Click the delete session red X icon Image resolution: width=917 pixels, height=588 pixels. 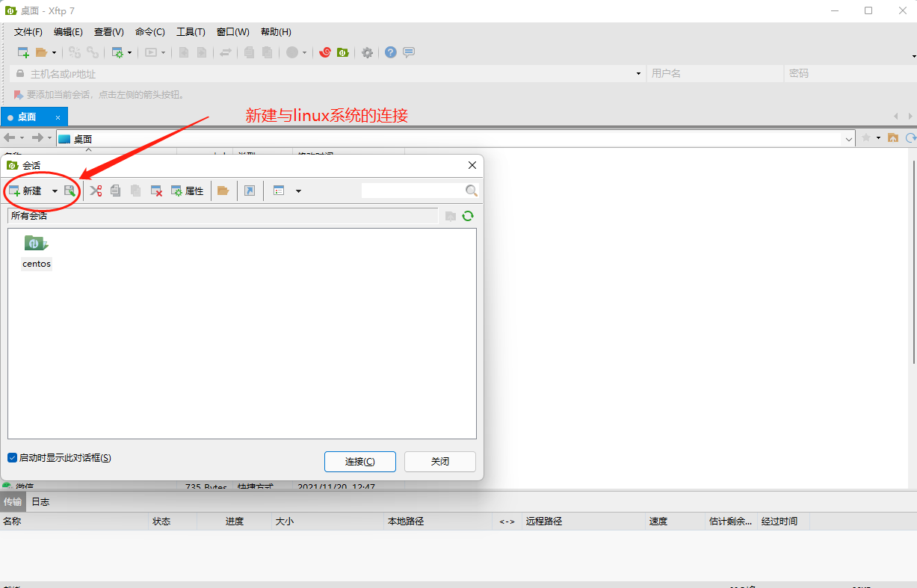[157, 191]
